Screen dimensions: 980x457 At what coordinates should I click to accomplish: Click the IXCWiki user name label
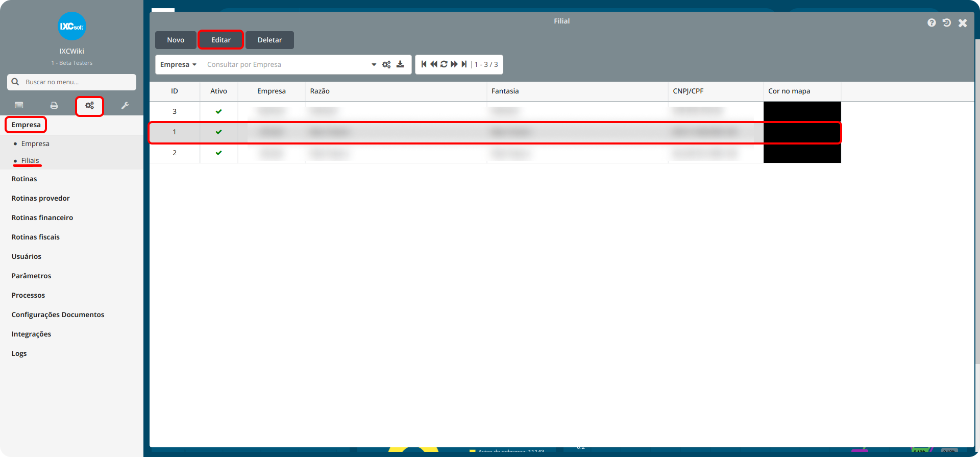[x=71, y=51]
